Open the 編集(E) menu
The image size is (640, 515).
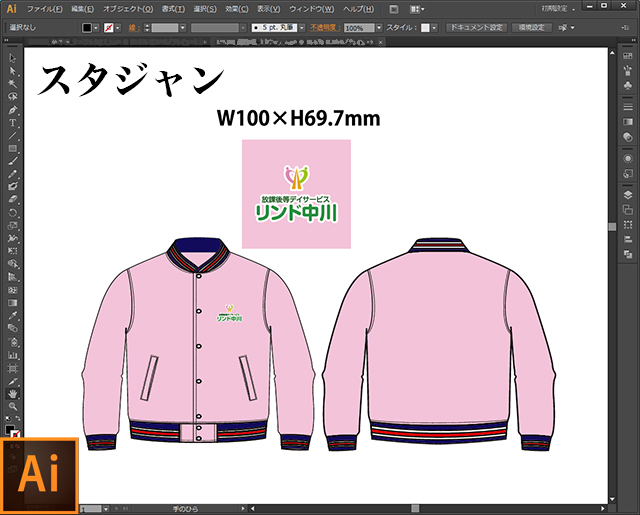(x=82, y=9)
